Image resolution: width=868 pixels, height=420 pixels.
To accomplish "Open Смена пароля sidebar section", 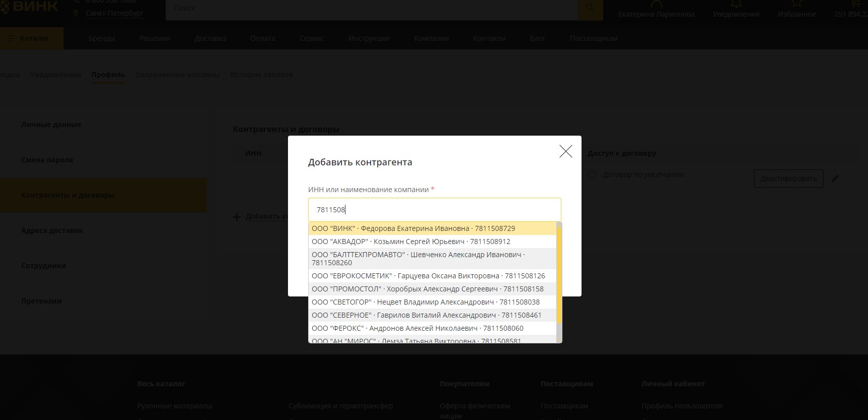I will click(x=103, y=160).
